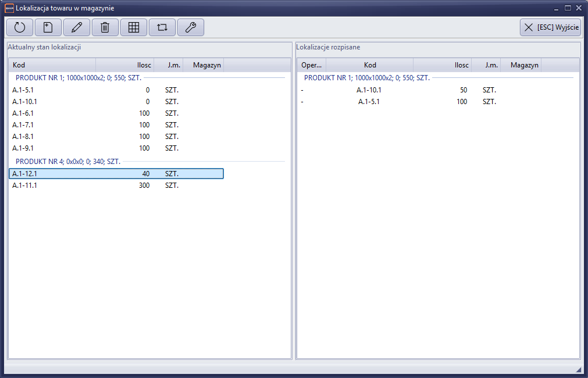Click the Magazyn header in right table
The image size is (588, 378).
525,65
